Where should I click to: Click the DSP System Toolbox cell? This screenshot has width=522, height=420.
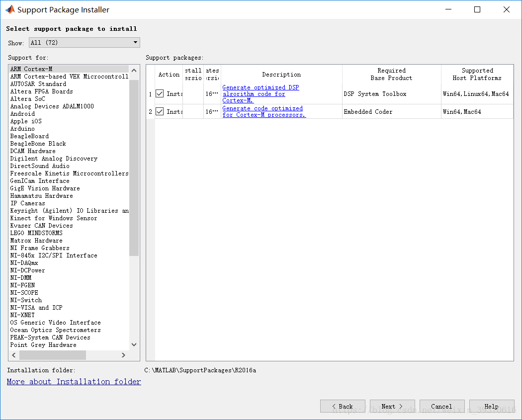click(392, 94)
